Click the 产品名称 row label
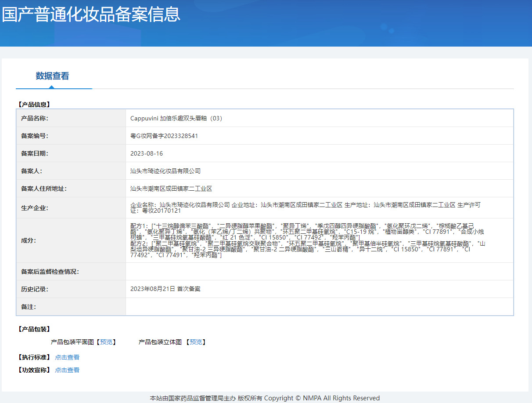532x403 pixels. [35, 118]
